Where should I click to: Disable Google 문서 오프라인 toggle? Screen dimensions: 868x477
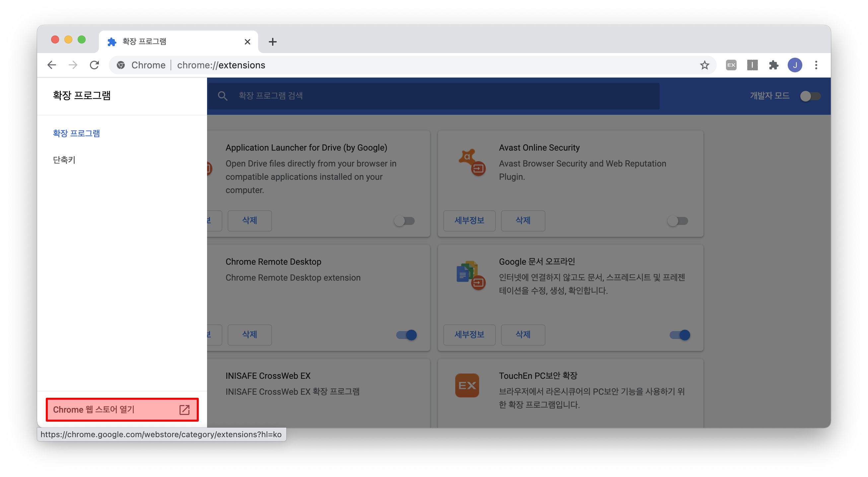[x=680, y=335]
